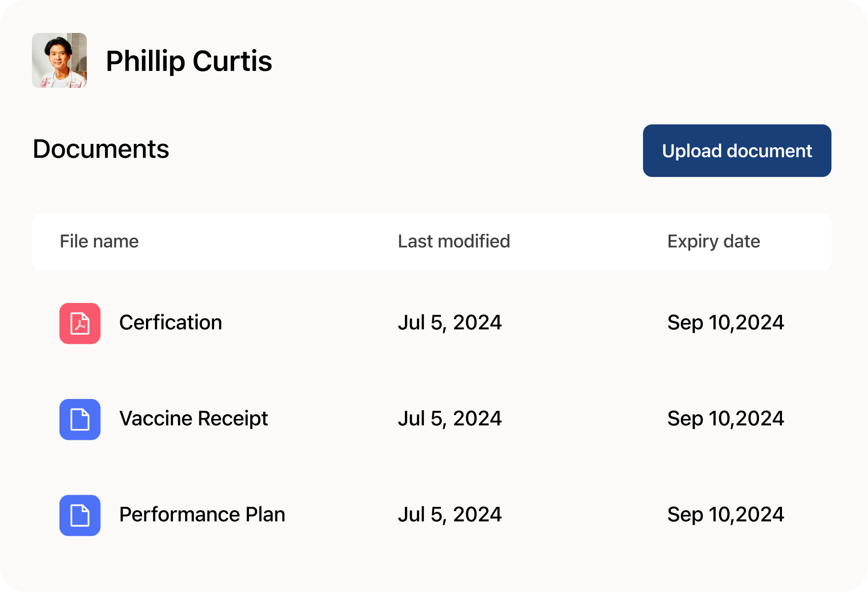The height and width of the screenshot is (592, 868).
Task: Click the document icon next to Performance Plan
Action: 80,516
